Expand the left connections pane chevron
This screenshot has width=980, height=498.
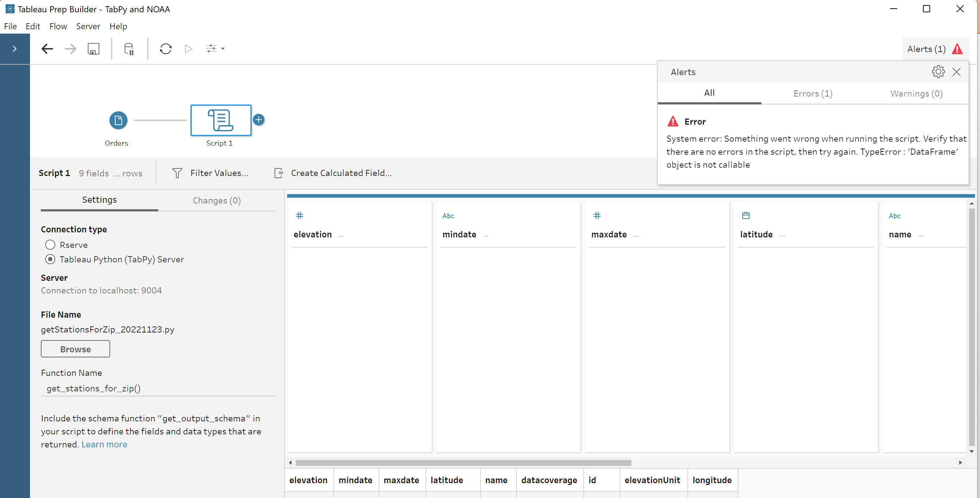tap(14, 49)
